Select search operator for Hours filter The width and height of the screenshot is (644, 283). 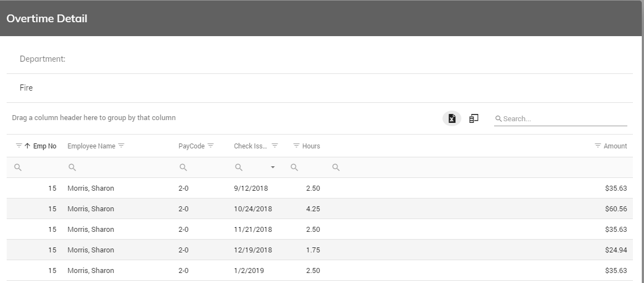[294, 167]
